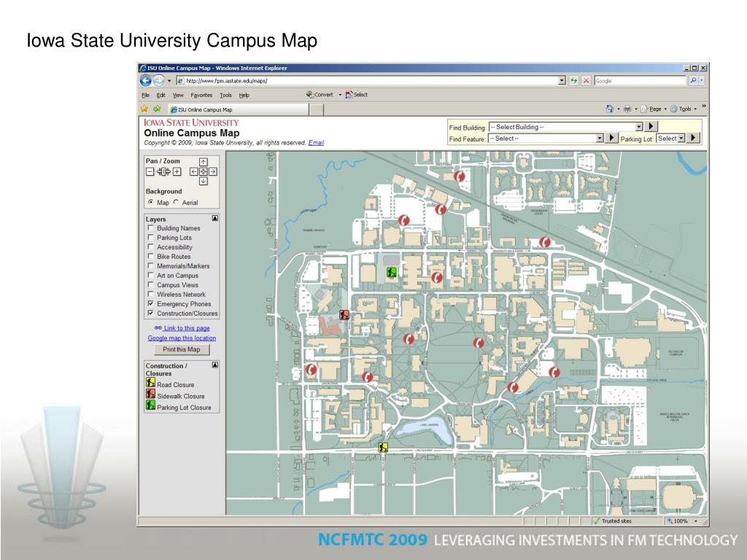Click the Google search input box
This screenshot has height=560, width=747.
(640, 81)
